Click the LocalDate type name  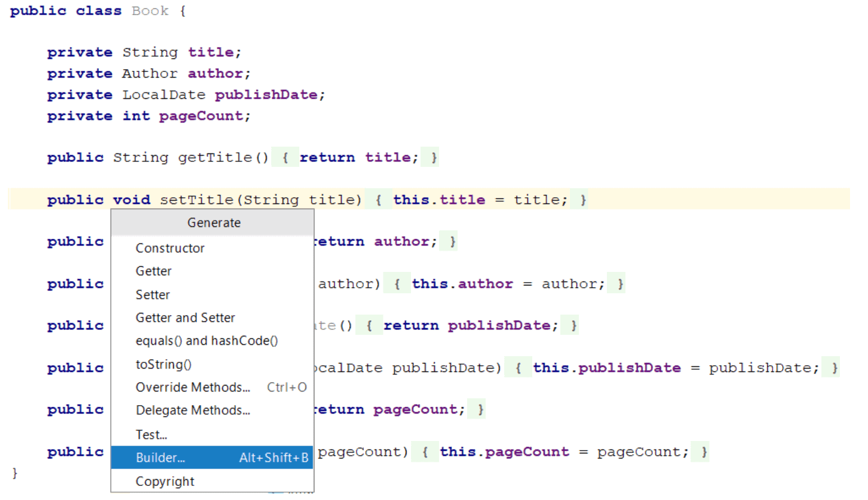click(x=164, y=95)
